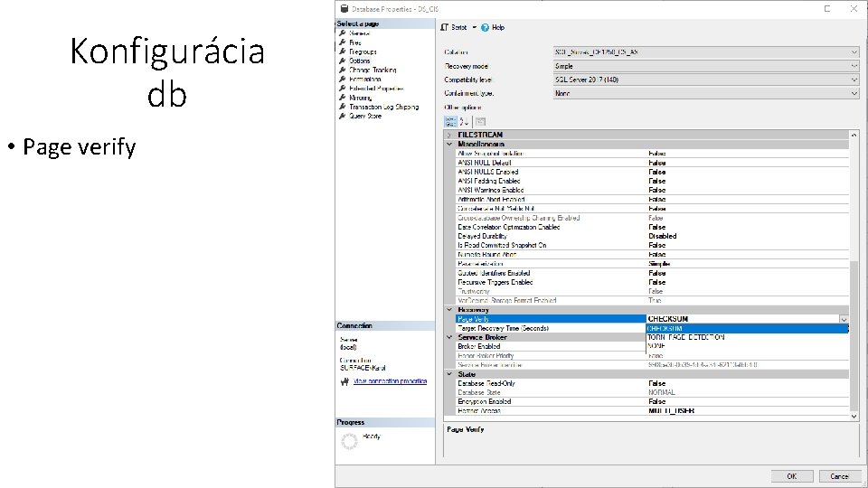Open the Permissions page
This screenshot has width=868, height=488.
tap(364, 80)
